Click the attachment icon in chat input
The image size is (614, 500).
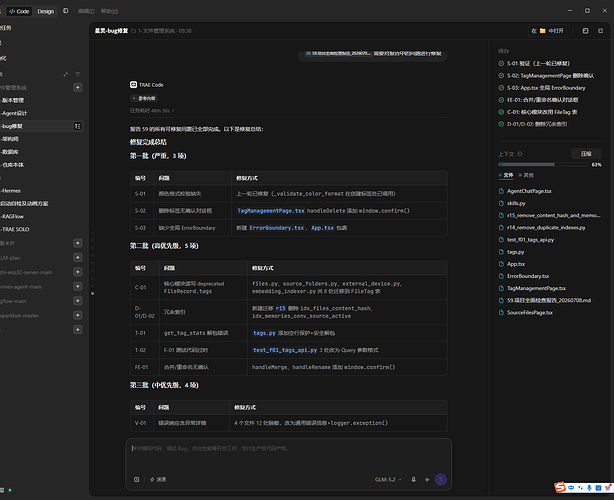(x=136, y=479)
